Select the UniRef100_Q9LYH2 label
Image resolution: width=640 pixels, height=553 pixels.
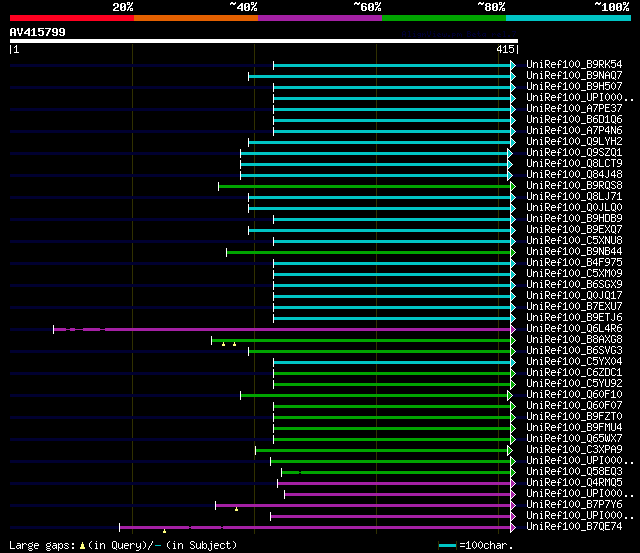point(574,142)
